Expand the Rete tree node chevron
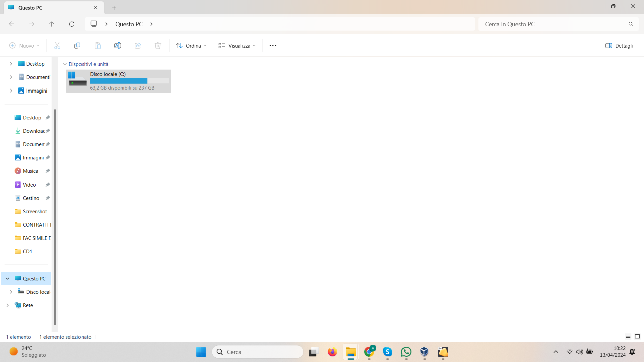This screenshot has height=362, width=644. pyautogui.click(x=7, y=305)
